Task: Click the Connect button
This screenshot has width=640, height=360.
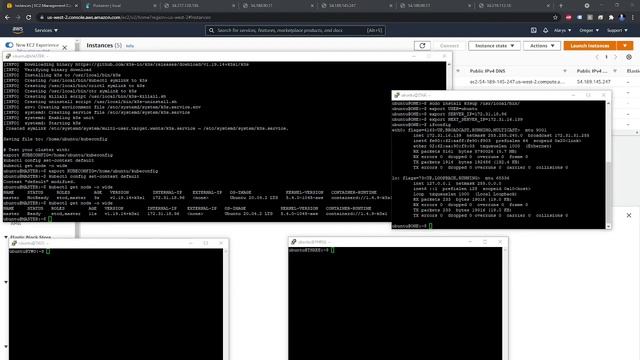Action: (x=449, y=46)
